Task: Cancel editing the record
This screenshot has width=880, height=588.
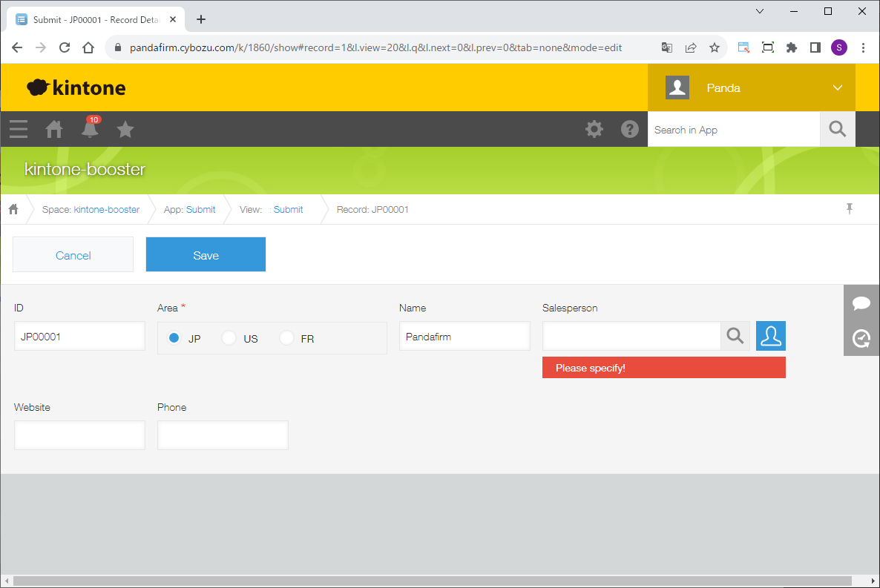Action: pyautogui.click(x=73, y=255)
